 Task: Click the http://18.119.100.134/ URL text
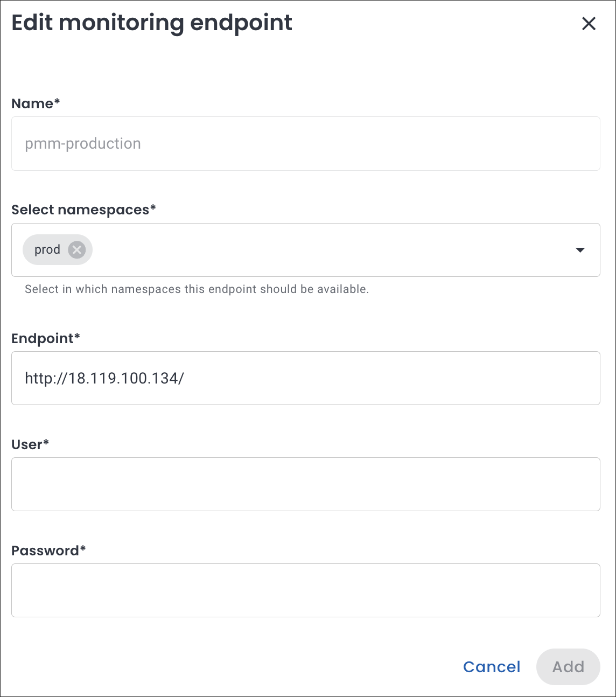(x=104, y=378)
